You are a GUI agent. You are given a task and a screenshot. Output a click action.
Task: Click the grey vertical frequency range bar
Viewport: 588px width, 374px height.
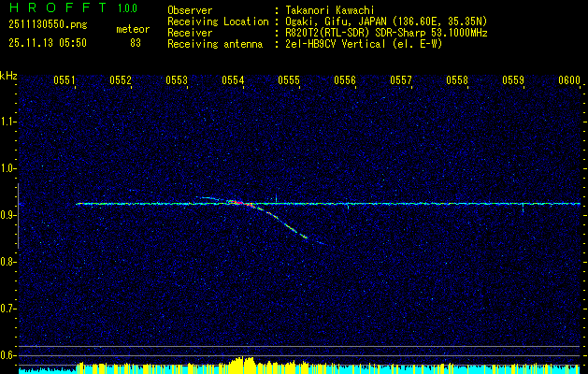point(18,216)
